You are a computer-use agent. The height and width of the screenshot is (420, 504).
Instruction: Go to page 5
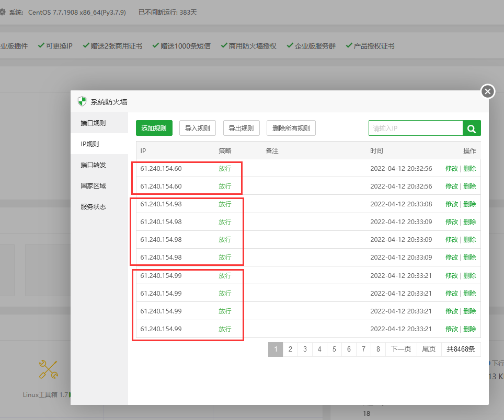coord(334,349)
